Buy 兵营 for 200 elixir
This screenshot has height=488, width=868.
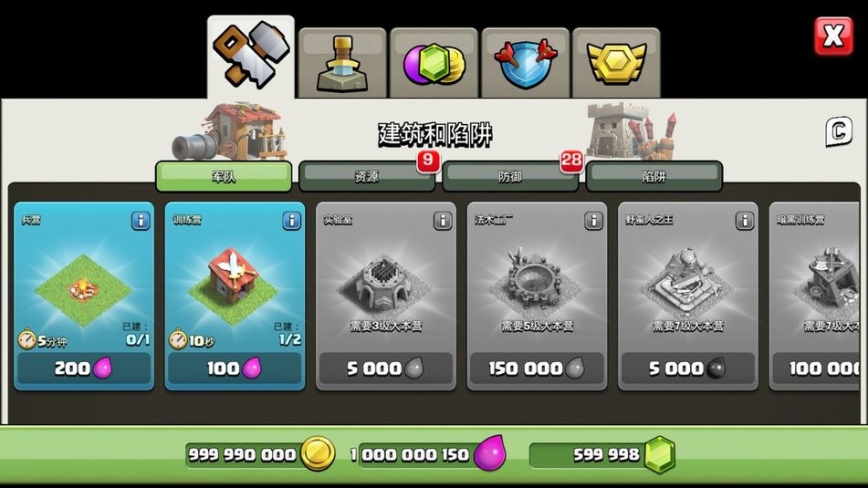pyautogui.click(x=84, y=369)
